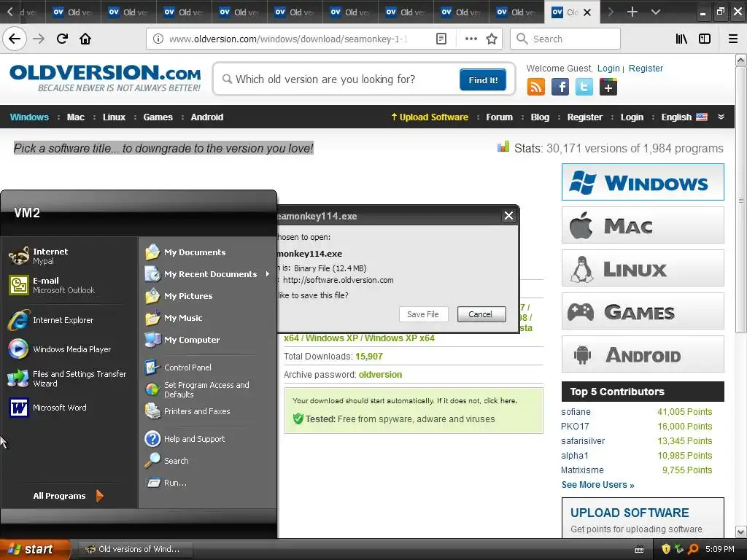Open the Library icon in the toolbar
Image resolution: width=747 pixels, height=560 pixels.
point(681,39)
